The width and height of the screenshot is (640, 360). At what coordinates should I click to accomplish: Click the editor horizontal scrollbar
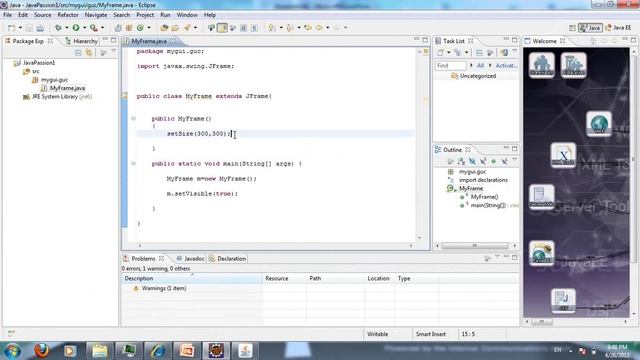(x=276, y=246)
